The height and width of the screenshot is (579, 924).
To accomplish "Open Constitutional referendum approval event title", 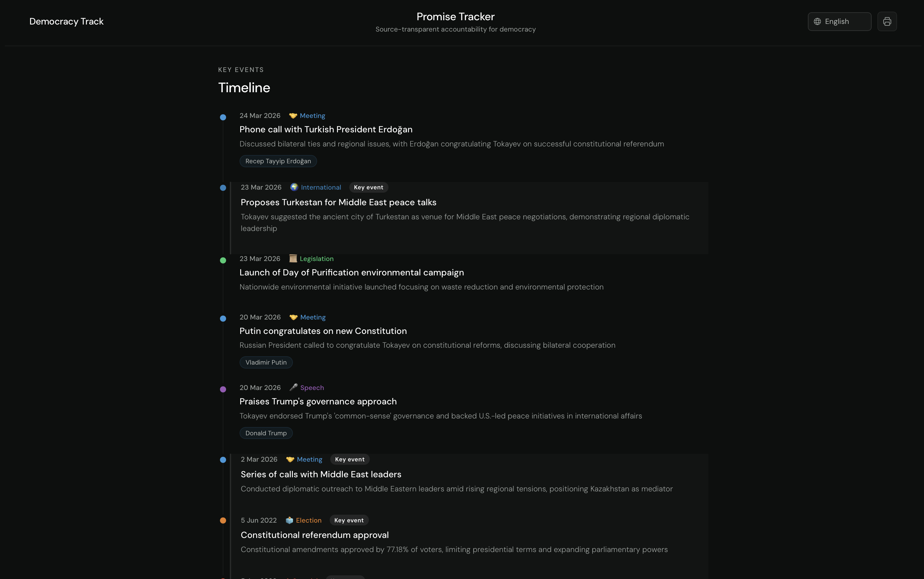I will pos(314,535).
